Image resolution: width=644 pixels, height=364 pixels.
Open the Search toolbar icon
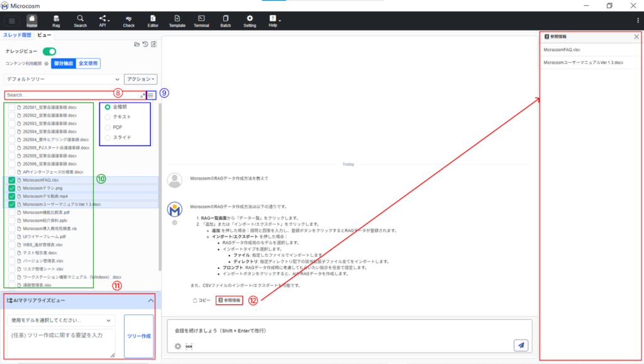(80, 21)
